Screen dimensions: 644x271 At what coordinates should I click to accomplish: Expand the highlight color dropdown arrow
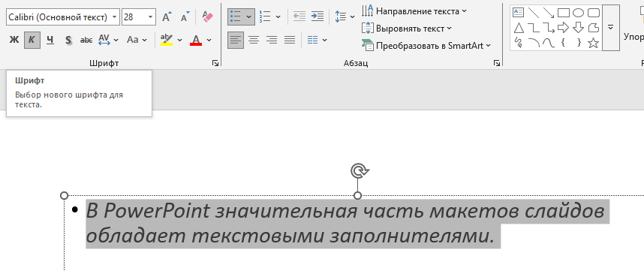(x=179, y=40)
